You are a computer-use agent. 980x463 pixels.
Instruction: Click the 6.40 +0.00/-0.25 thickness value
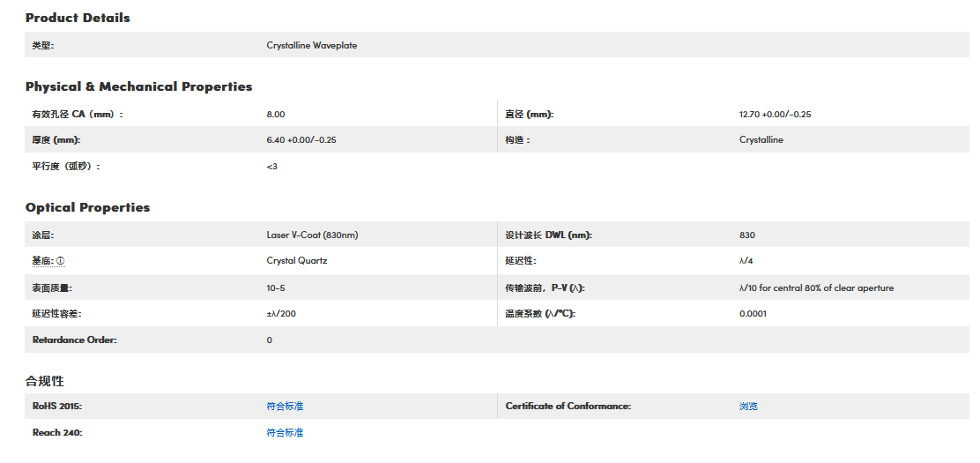tap(301, 140)
